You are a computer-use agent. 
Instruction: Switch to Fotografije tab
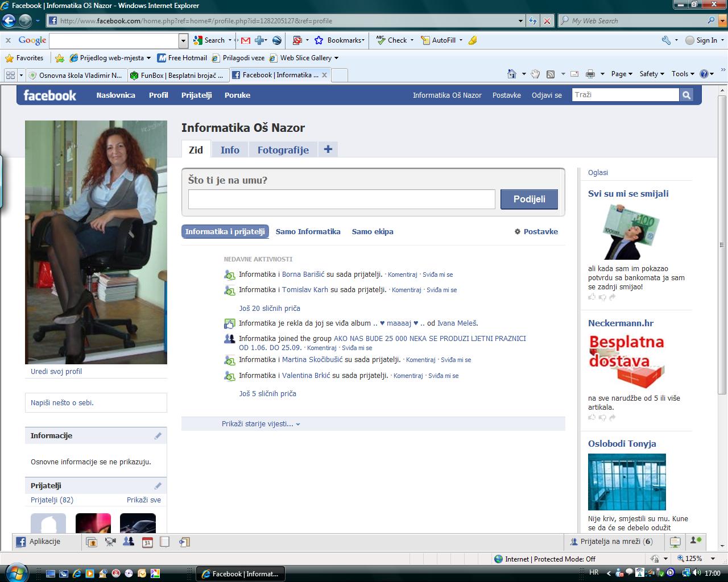pos(283,149)
